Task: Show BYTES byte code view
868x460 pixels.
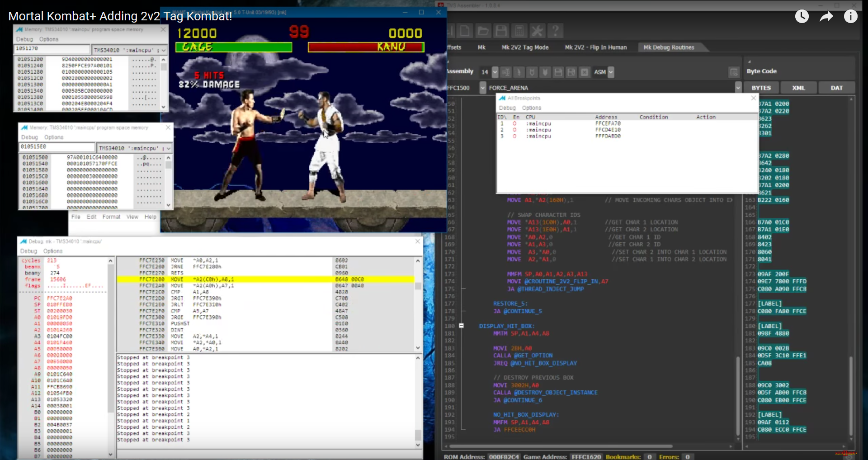Action: (x=761, y=88)
